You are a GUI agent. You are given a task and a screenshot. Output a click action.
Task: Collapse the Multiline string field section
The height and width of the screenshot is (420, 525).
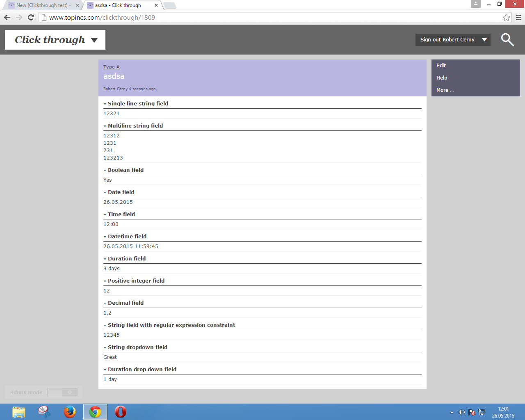pos(105,126)
